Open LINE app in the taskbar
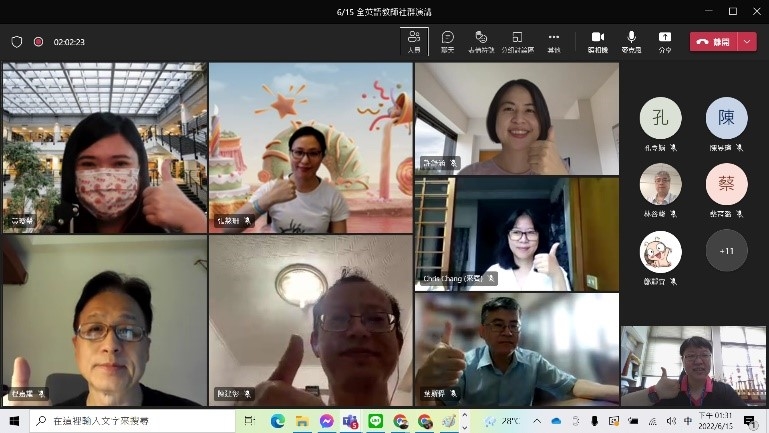 pos(376,421)
